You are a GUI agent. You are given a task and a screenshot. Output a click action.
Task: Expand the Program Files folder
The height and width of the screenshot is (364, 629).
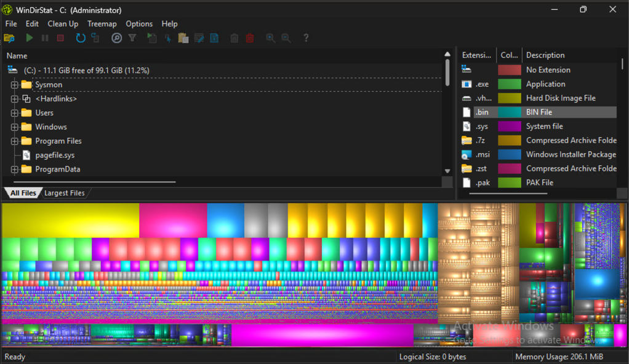(15, 141)
